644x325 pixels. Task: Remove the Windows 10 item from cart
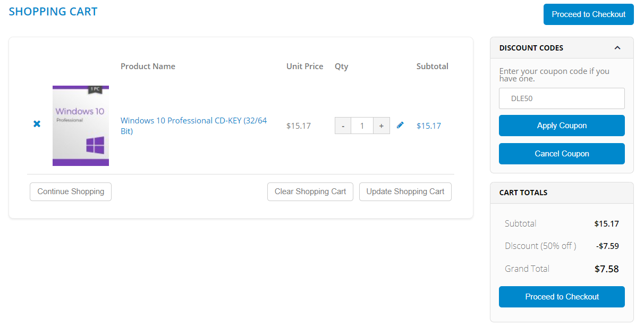(37, 124)
